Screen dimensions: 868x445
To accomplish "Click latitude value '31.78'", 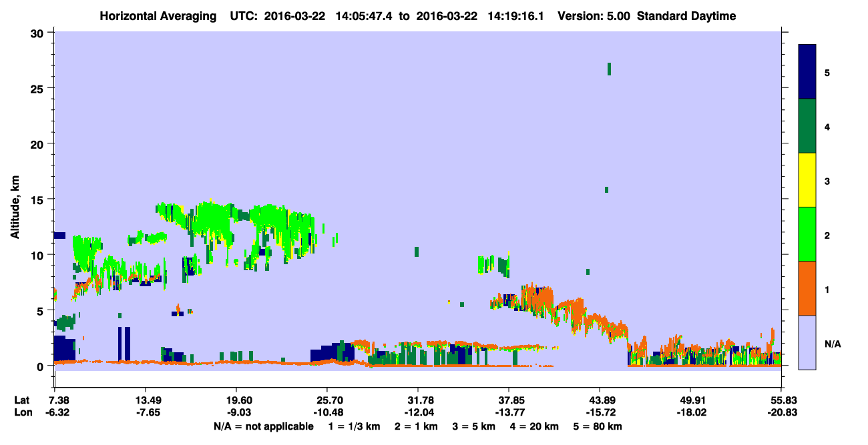I will click(x=417, y=400).
